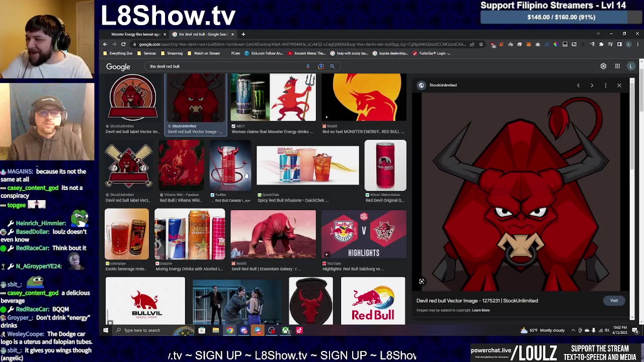Open more options in preview panel
644x362 pixels.
tap(605, 85)
